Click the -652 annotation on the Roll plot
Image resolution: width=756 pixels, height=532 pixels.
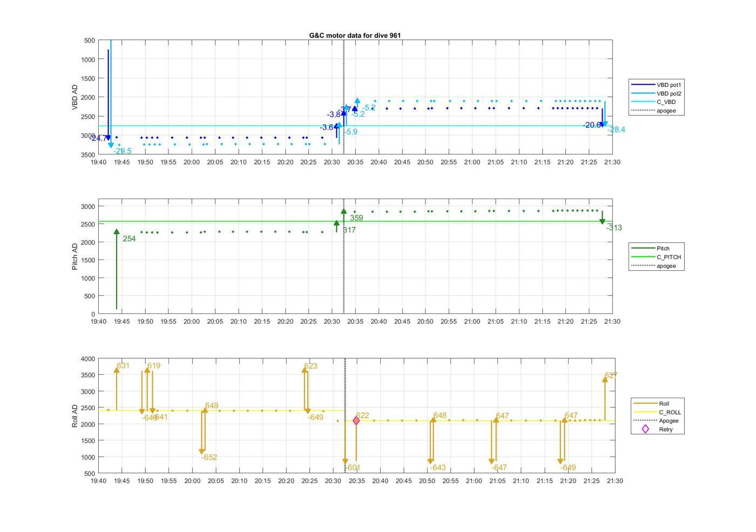click(x=209, y=458)
